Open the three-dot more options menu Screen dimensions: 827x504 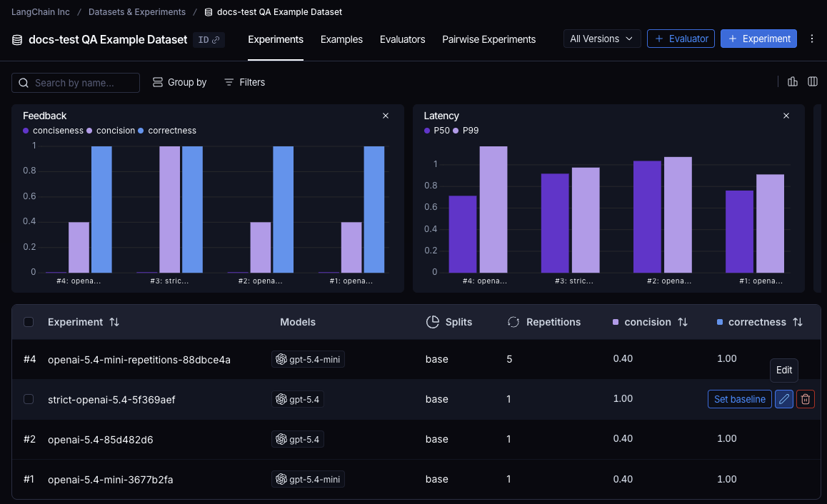pos(812,39)
